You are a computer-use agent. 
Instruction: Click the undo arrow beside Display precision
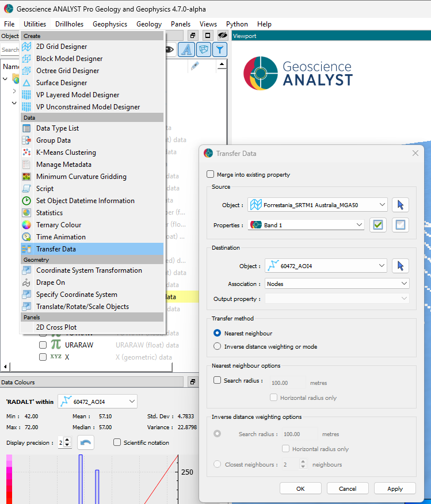86,442
